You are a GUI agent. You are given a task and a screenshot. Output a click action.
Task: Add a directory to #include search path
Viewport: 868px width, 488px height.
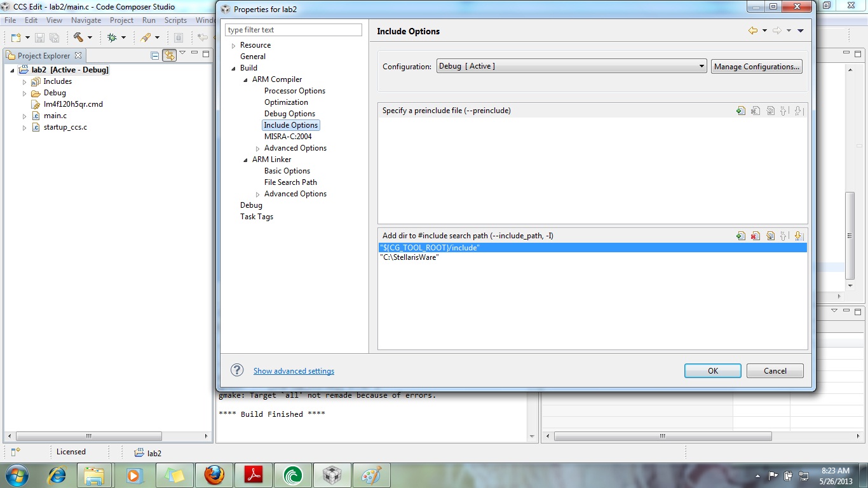pyautogui.click(x=741, y=236)
